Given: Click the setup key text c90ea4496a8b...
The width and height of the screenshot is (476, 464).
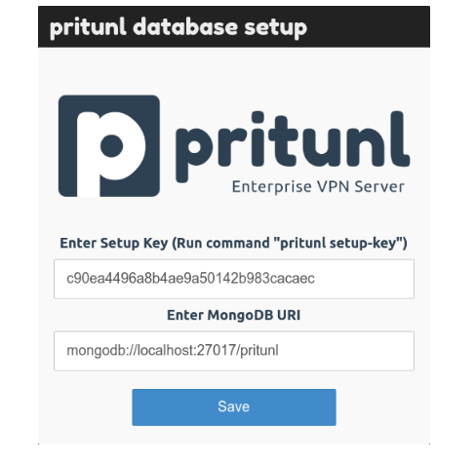Looking at the screenshot, I should point(190,279).
